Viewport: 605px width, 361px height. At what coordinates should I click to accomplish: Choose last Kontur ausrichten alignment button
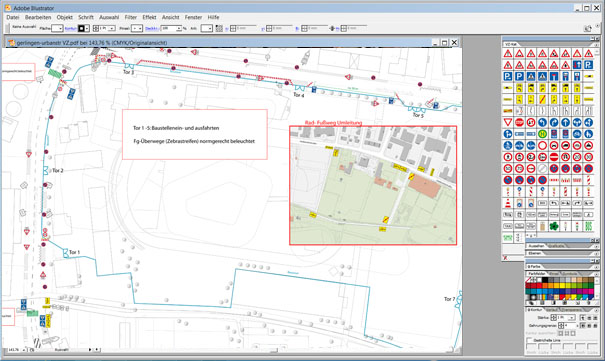(x=573, y=333)
